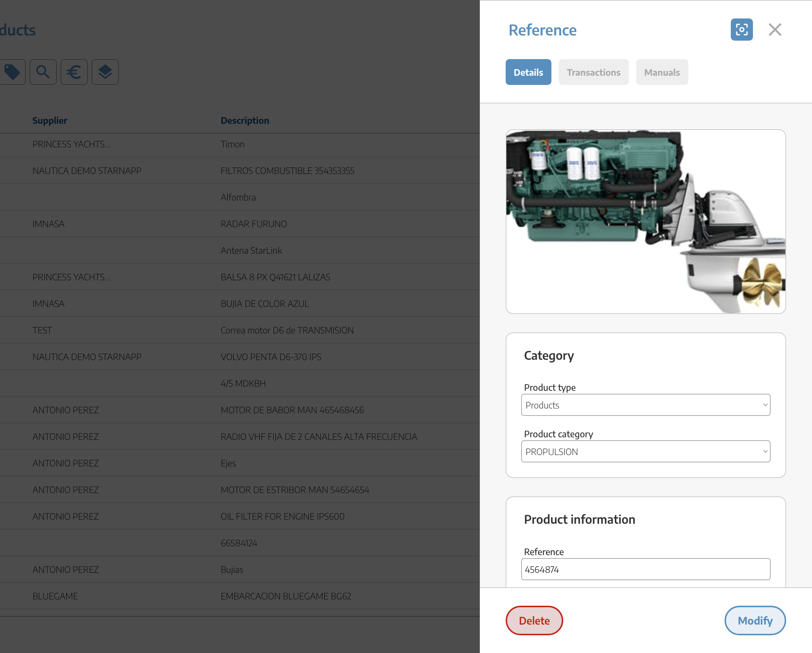Select the 66584124 row
The height and width of the screenshot is (653, 812).
point(240,543)
